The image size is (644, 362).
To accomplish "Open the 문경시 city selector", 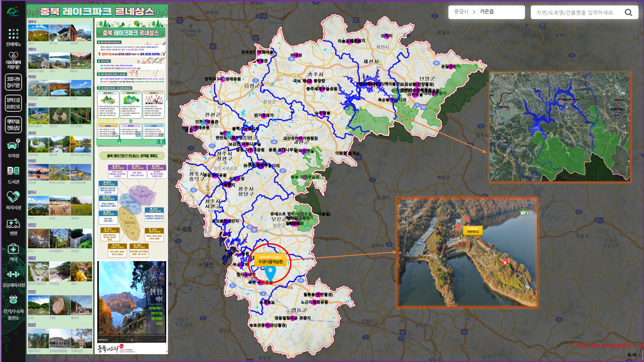I will coord(461,12).
